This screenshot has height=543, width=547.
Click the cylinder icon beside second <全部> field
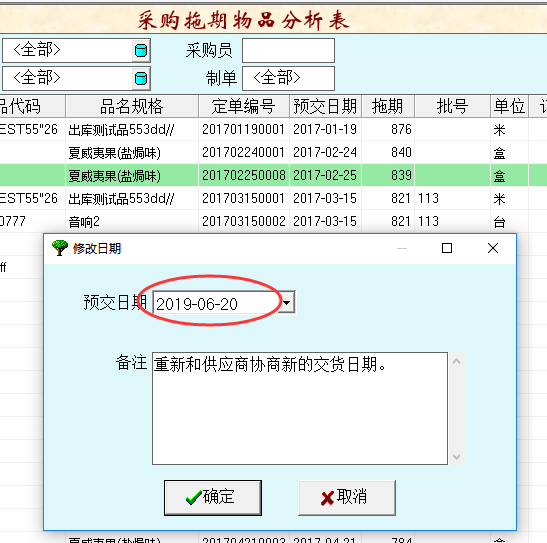pos(141,78)
